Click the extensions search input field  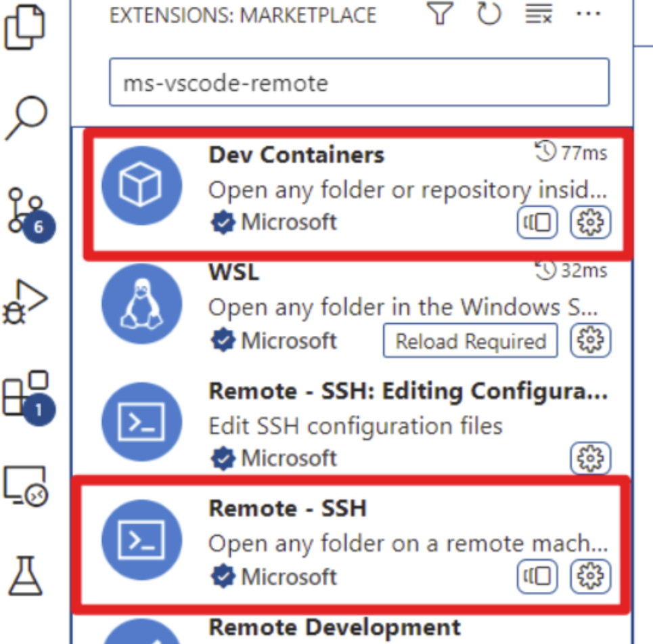(359, 83)
